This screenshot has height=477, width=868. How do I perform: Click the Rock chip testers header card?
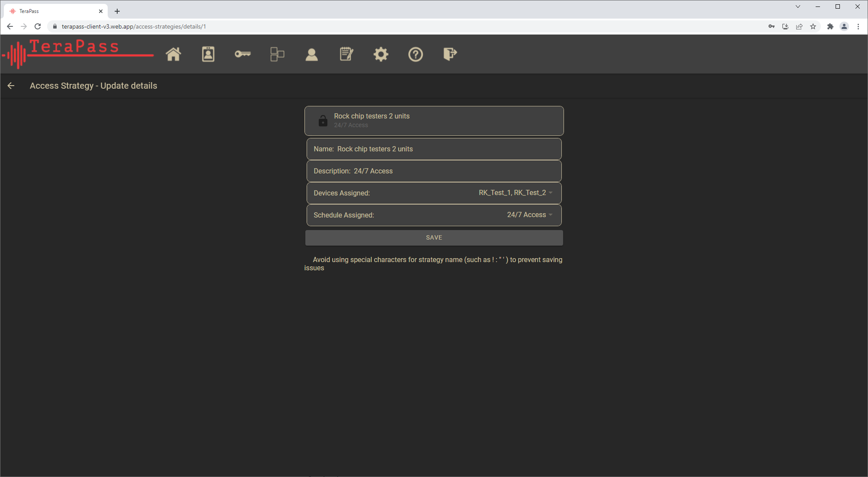click(x=434, y=121)
